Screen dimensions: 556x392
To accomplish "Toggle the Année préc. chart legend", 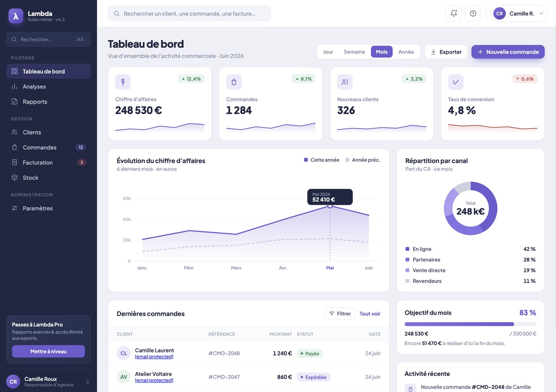I will click(363, 160).
